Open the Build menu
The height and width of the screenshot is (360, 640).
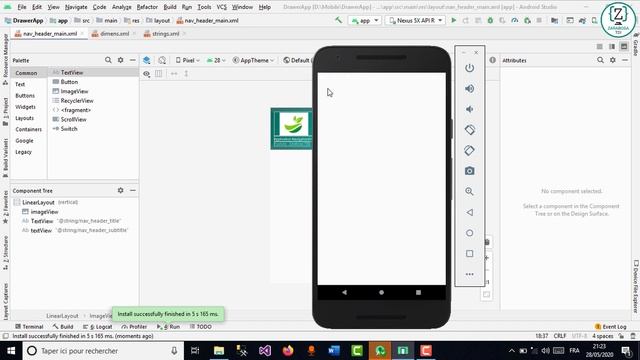(x=170, y=7)
